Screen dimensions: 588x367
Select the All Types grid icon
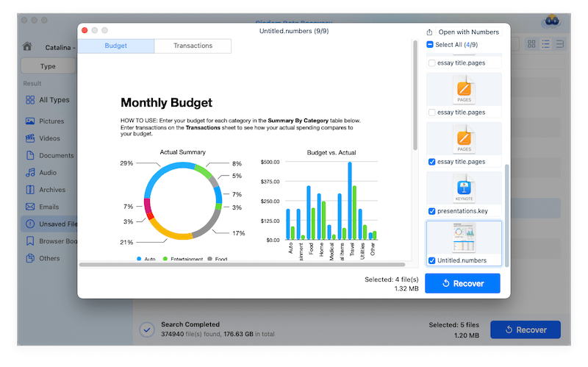click(30, 100)
